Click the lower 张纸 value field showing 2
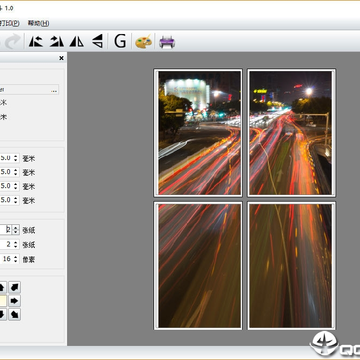Viewport: 360px width, 360px height. pyautogui.click(x=6, y=245)
